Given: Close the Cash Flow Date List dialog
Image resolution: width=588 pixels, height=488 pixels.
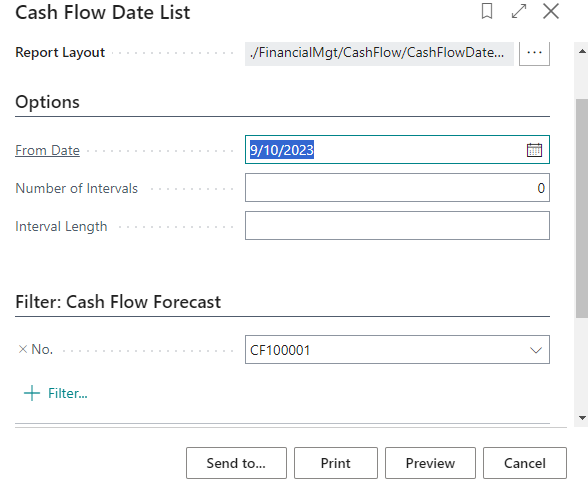Looking at the screenshot, I should coord(551,11).
